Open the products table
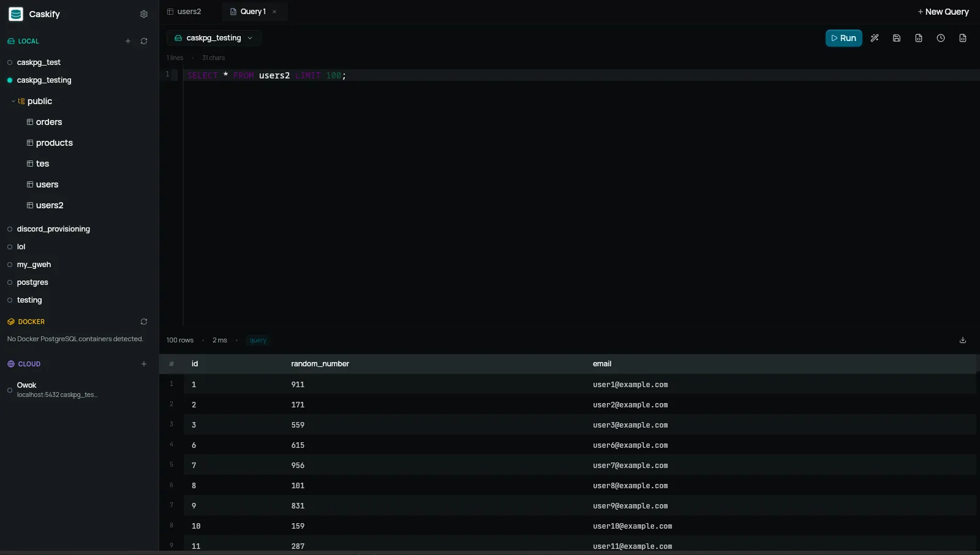This screenshot has height=555, width=980. [x=54, y=143]
